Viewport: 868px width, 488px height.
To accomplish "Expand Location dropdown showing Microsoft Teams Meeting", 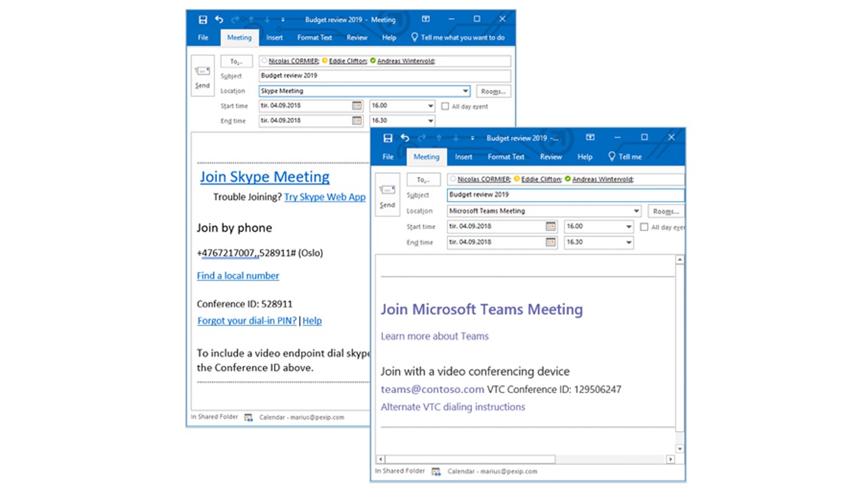I will 636,211.
